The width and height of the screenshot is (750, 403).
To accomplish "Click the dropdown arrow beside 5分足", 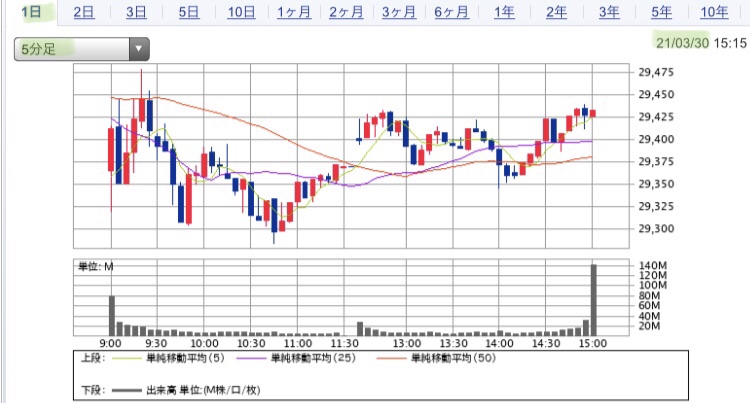I will [139, 49].
